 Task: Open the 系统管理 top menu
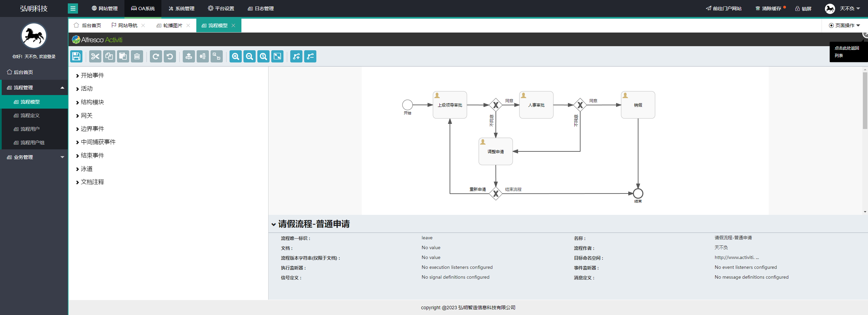(x=181, y=8)
